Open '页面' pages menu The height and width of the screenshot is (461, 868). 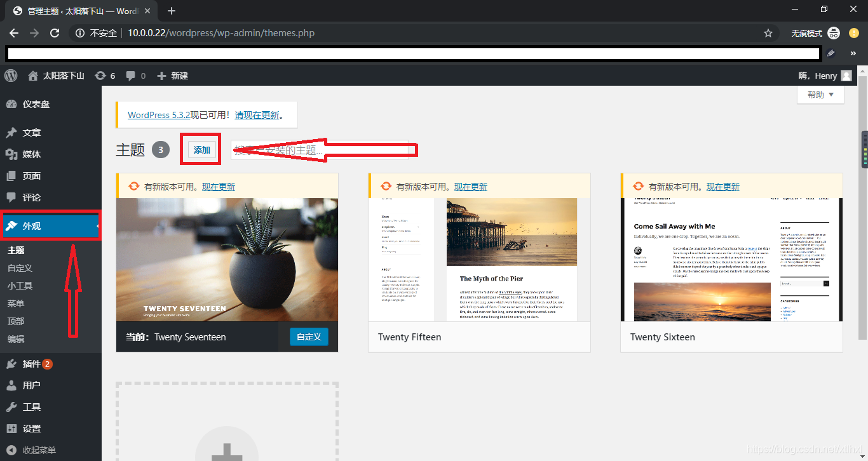51,176
